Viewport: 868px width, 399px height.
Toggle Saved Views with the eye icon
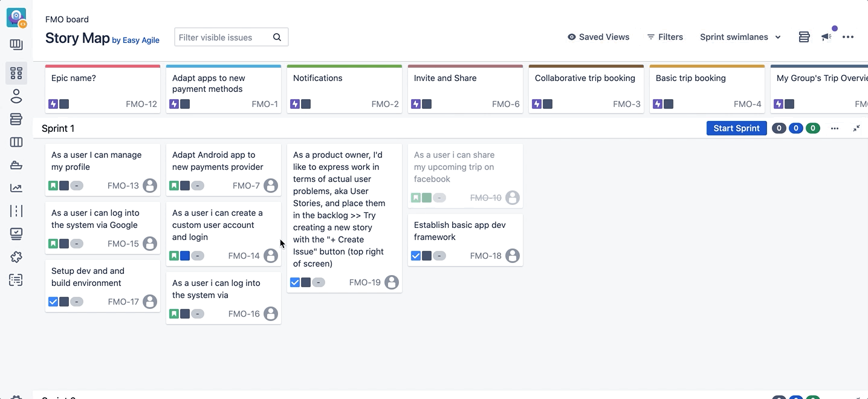(x=598, y=37)
